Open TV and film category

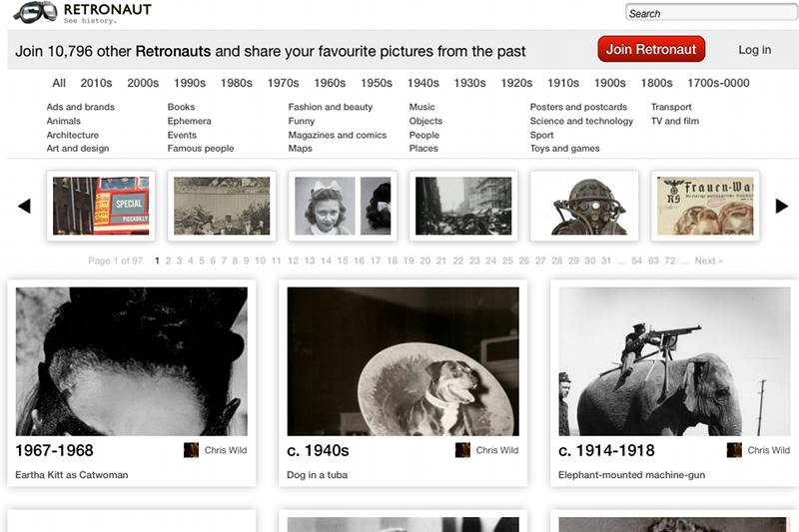pyautogui.click(x=675, y=121)
